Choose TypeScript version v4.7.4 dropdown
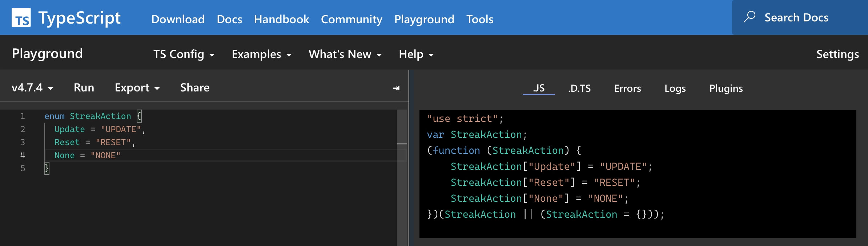Screen dimensions: 868x246 [32, 88]
